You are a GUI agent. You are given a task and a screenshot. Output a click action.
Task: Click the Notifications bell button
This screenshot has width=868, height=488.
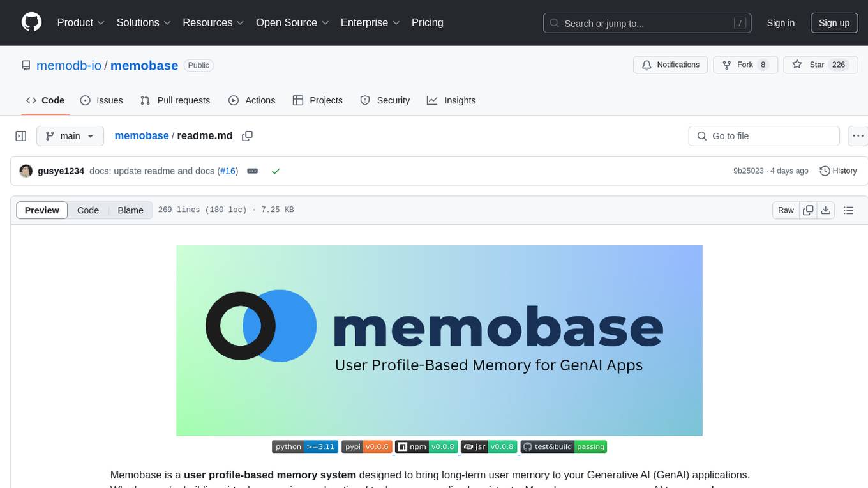pos(671,65)
